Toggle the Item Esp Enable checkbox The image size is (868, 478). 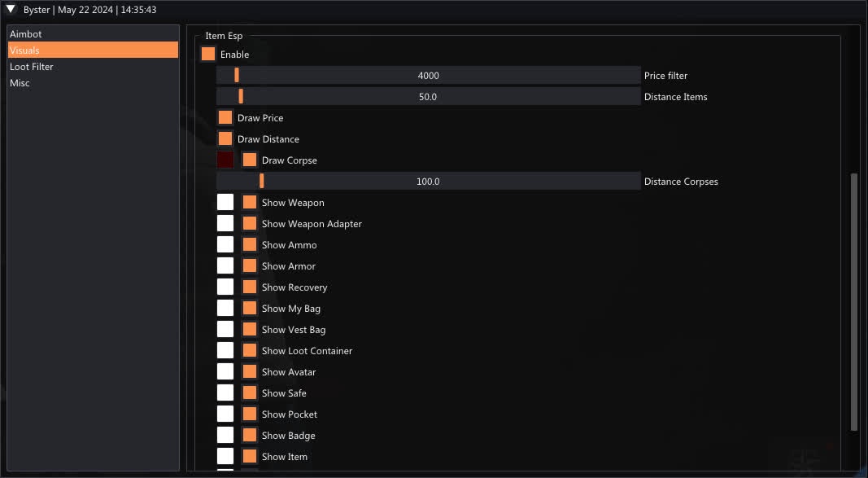(x=208, y=55)
